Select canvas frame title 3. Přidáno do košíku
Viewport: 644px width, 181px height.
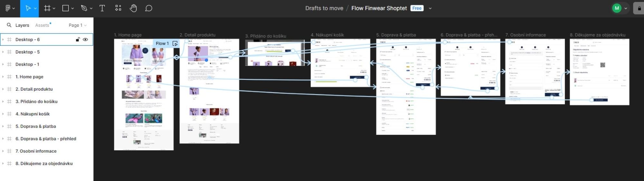[x=266, y=36]
